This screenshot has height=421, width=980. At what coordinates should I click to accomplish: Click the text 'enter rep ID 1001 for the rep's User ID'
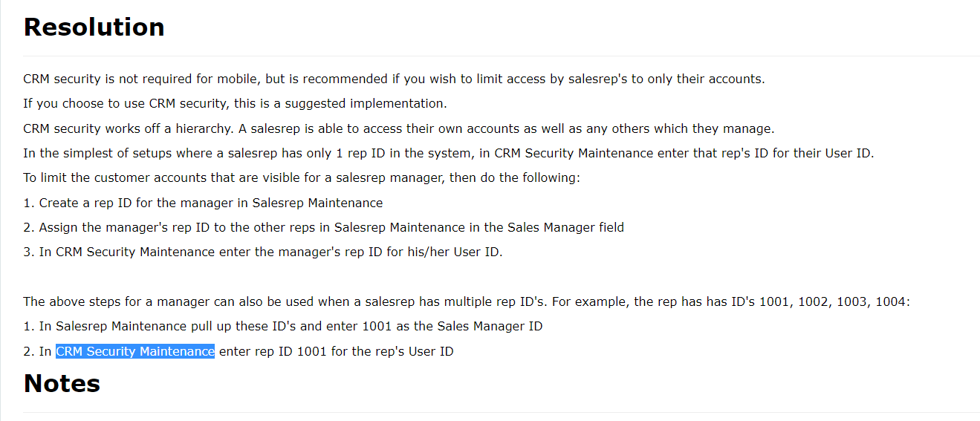[336, 351]
